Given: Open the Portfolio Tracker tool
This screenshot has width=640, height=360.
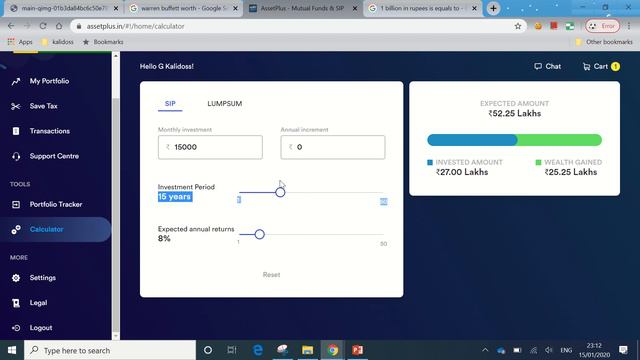Looking at the screenshot, I should 56,204.
